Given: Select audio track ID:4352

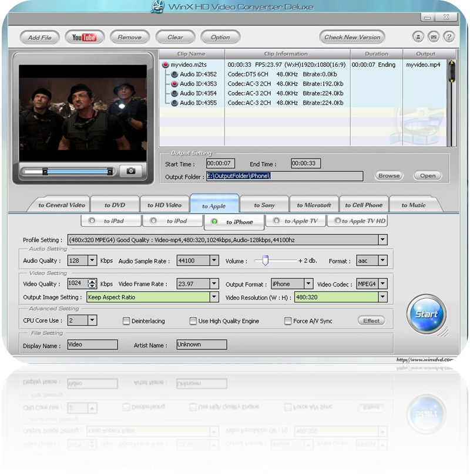Looking at the screenshot, I should point(174,75).
